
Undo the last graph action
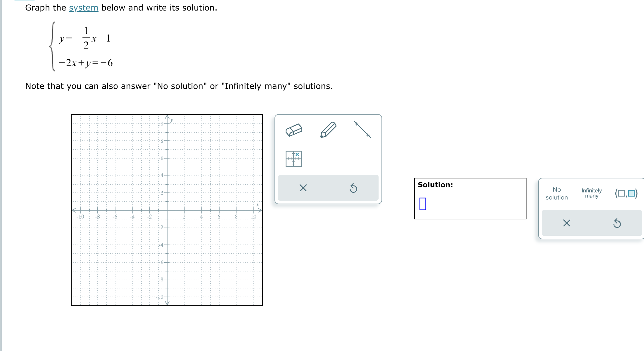(353, 188)
